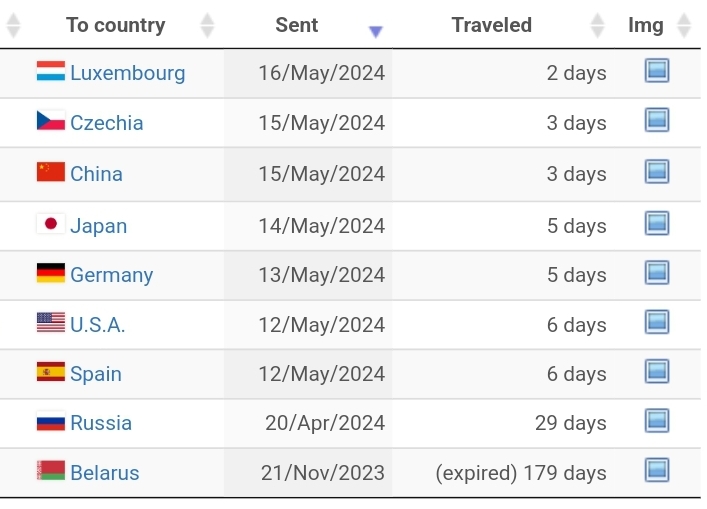Click the Germany country link
Screen dimensions: 707x509
click(112, 275)
